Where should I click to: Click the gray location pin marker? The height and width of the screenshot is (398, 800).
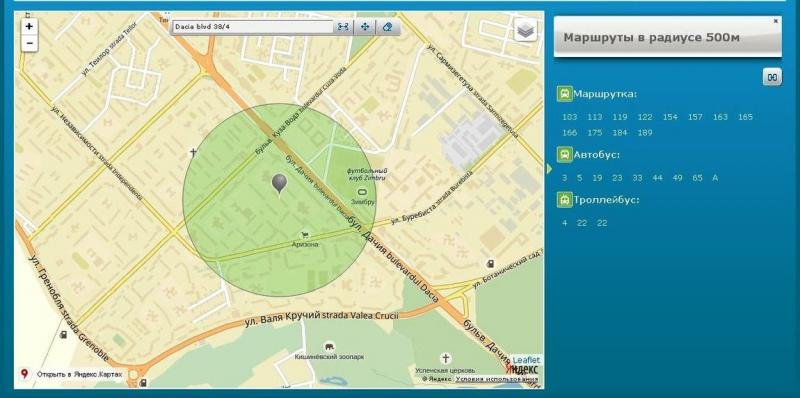pyautogui.click(x=279, y=184)
